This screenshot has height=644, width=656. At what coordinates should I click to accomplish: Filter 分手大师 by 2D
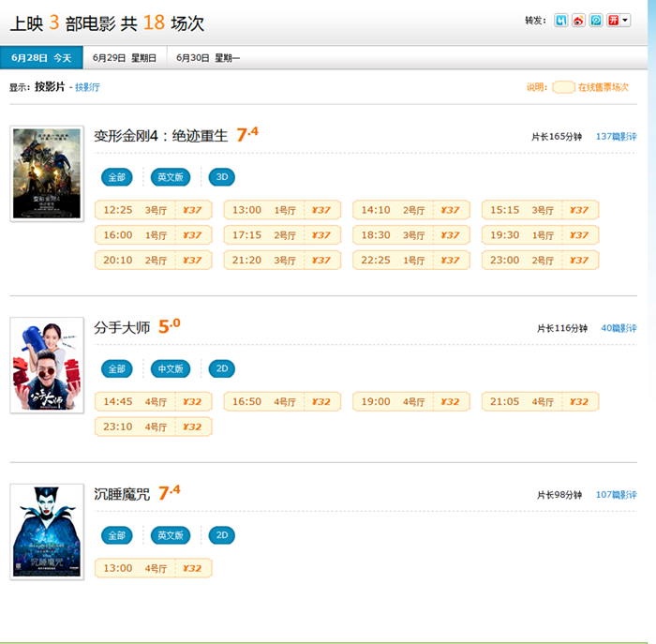(x=222, y=368)
